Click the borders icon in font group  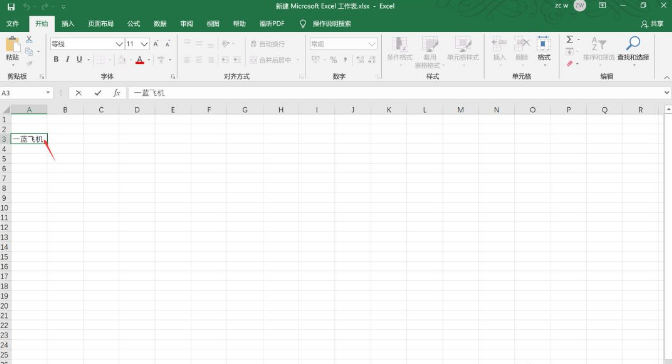(101, 60)
